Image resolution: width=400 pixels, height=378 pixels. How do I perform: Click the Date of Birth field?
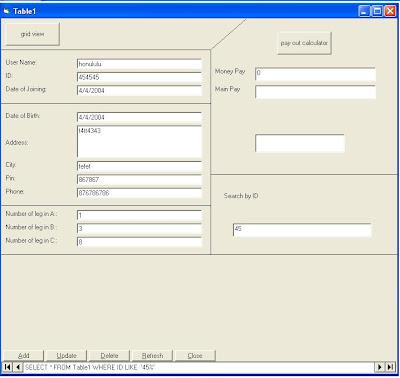click(x=139, y=117)
